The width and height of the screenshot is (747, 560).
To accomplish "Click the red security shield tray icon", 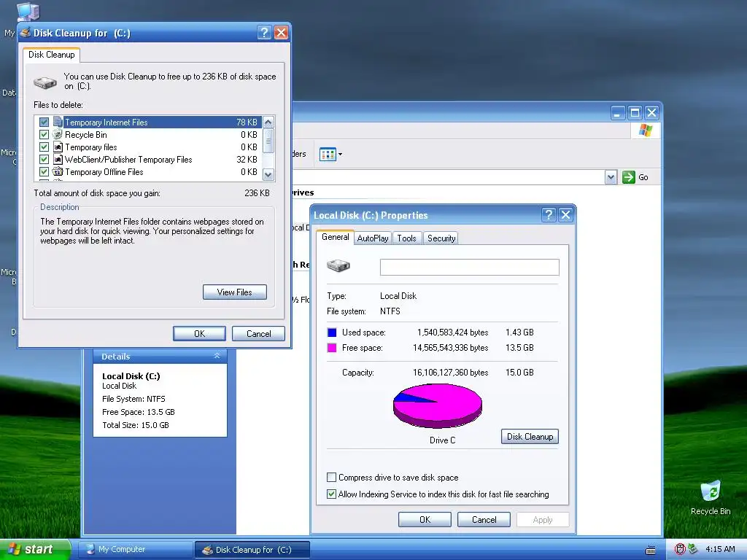I will [680, 549].
